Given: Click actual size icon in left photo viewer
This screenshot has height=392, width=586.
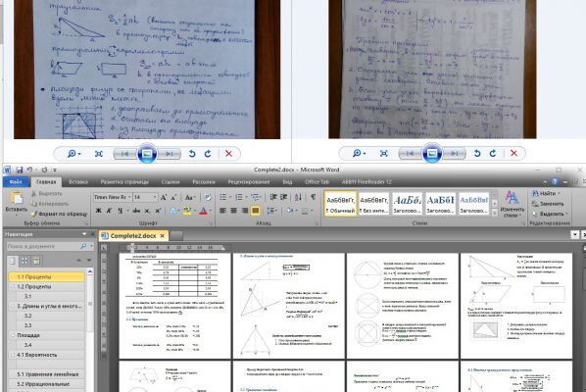Looking at the screenshot, I should pyautogui.click(x=99, y=154).
